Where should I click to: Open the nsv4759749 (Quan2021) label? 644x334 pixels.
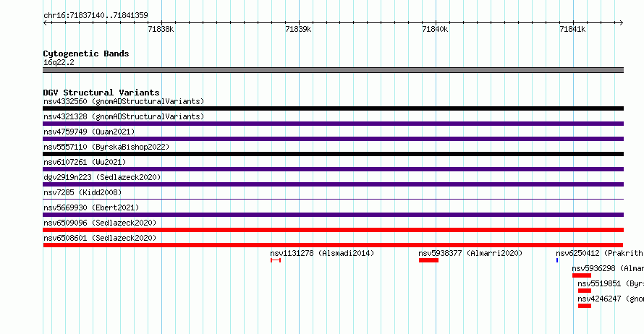pyautogui.click(x=89, y=132)
